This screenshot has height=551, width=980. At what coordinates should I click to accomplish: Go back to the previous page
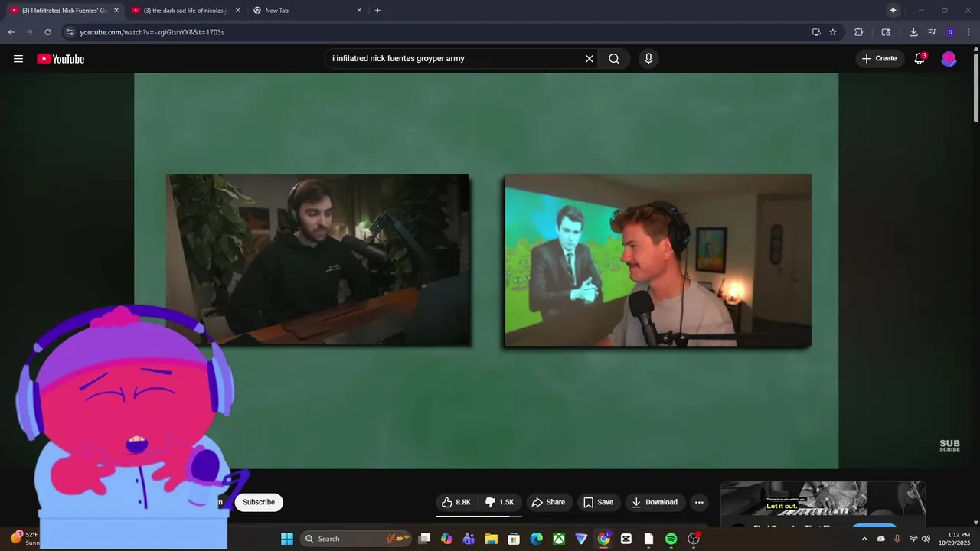11,32
